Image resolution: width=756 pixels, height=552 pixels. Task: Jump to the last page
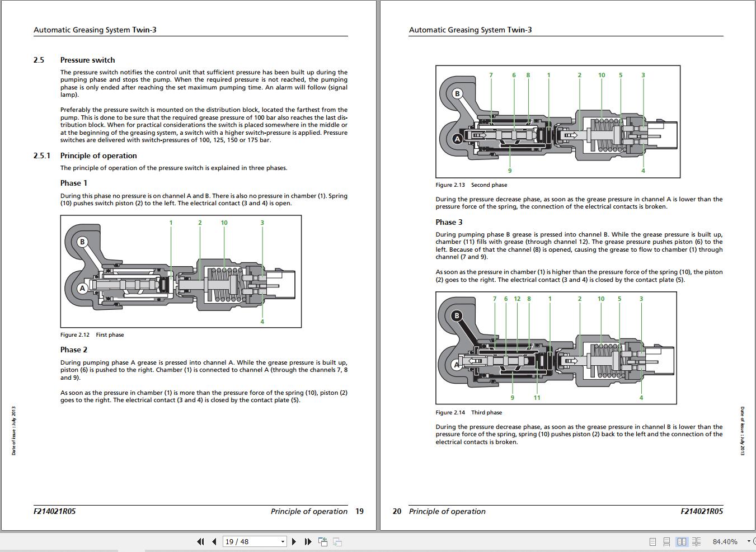point(308,541)
